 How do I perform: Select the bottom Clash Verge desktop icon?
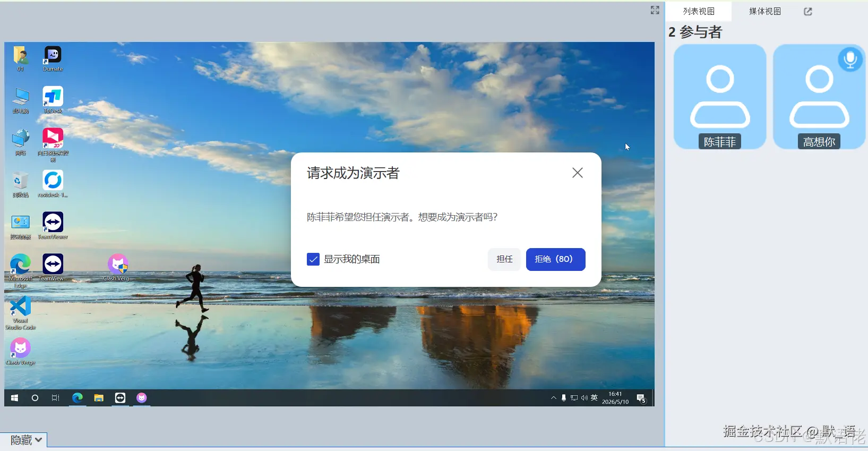pos(20,352)
